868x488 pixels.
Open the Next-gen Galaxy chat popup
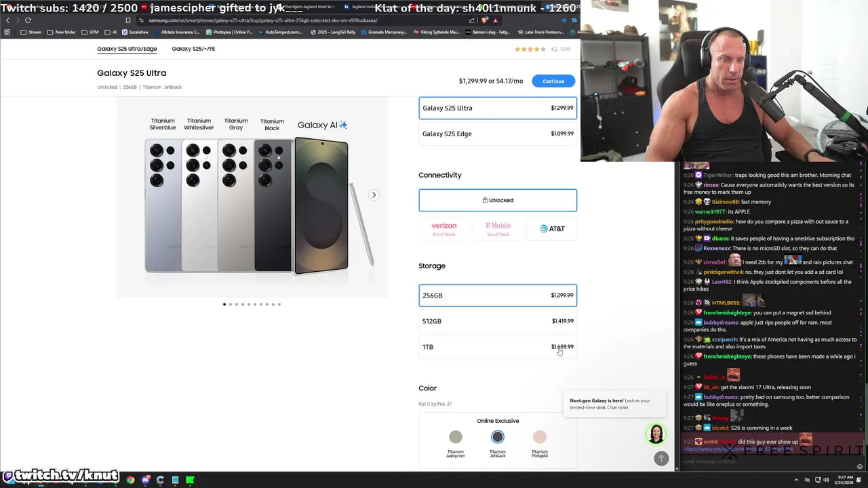coord(615,404)
